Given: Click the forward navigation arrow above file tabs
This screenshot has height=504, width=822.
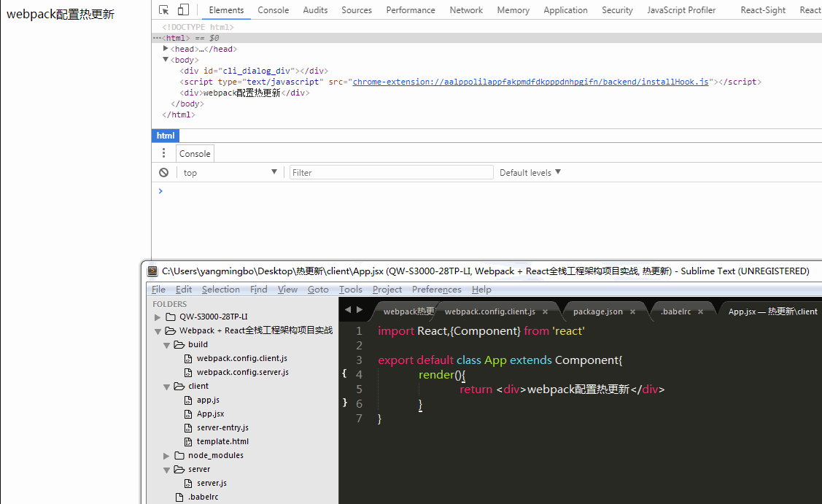Looking at the screenshot, I should (x=359, y=309).
